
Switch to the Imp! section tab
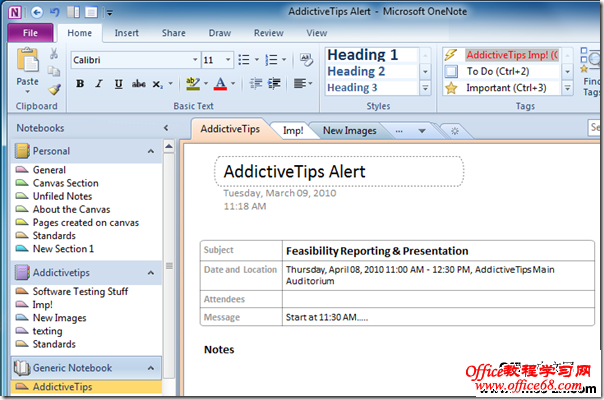coord(293,131)
